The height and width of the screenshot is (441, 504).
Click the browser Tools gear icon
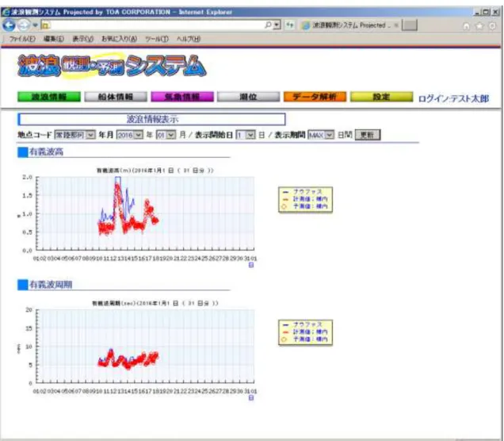(492, 26)
